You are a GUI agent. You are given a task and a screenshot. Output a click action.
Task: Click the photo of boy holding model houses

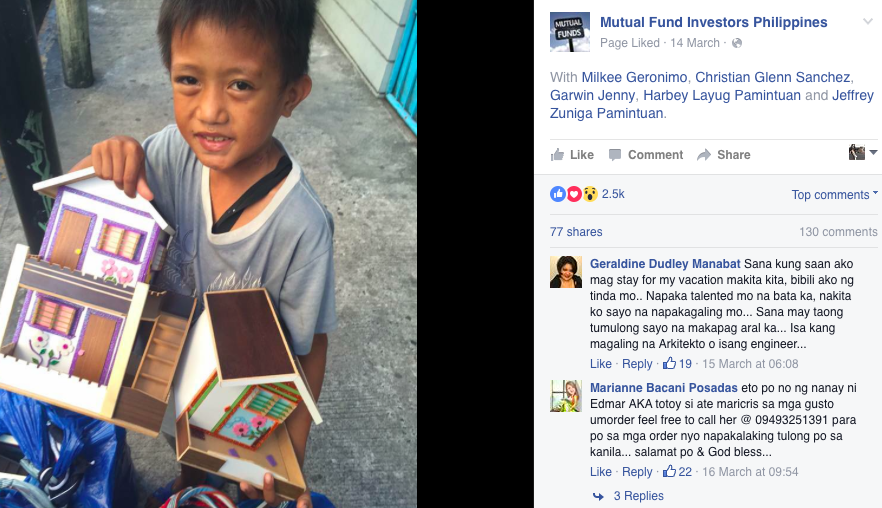coord(208,254)
